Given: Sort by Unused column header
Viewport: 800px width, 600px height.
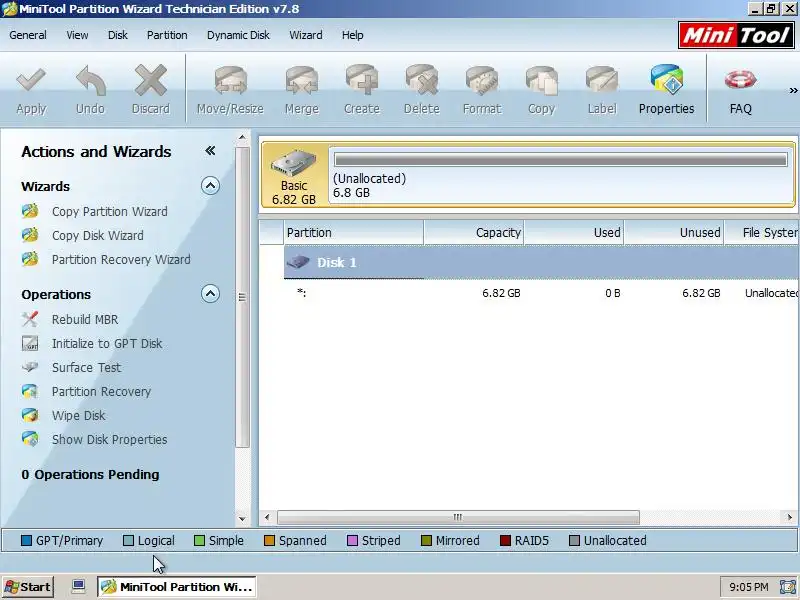Looking at the screenshot, I should tap(674, 233).
